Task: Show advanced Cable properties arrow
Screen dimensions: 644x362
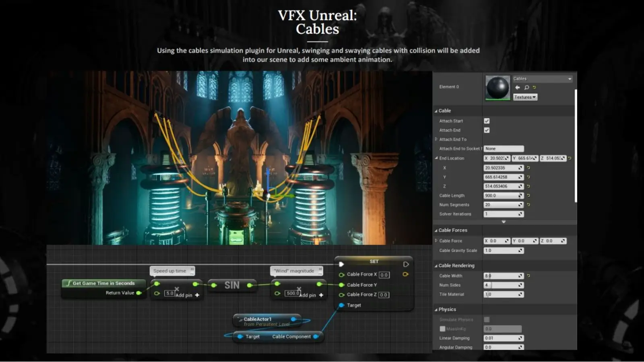Action: (504, 222)
